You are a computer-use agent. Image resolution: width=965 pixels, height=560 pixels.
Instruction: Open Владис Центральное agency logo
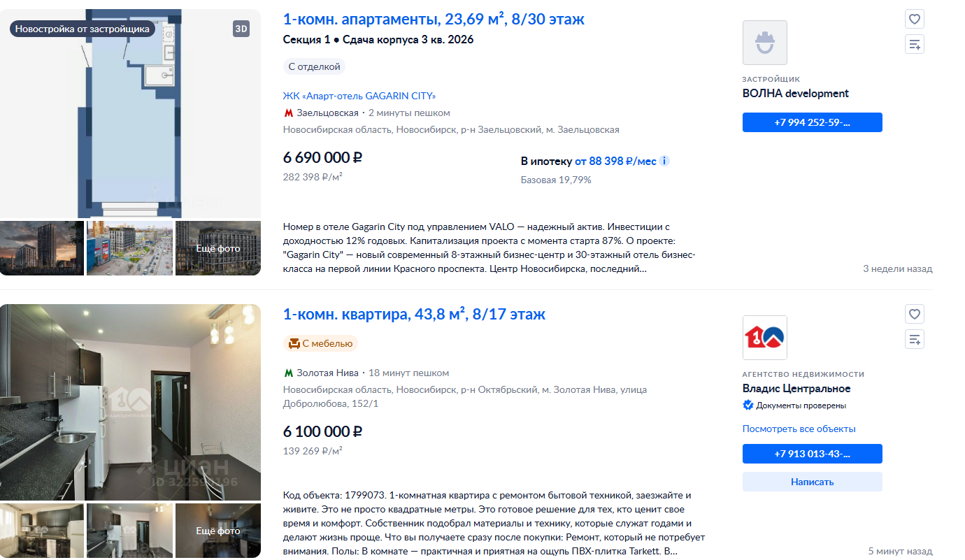[x=764, y=338]
